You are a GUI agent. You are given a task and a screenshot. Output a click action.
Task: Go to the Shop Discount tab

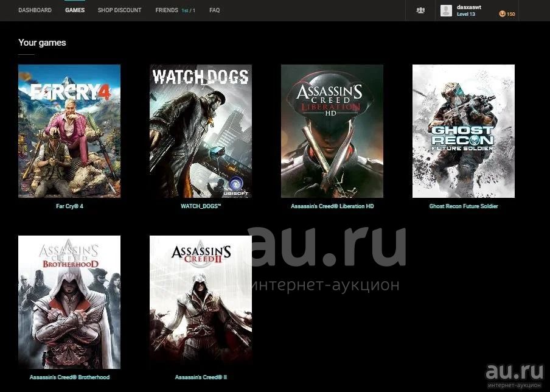[x=119, y=10]
